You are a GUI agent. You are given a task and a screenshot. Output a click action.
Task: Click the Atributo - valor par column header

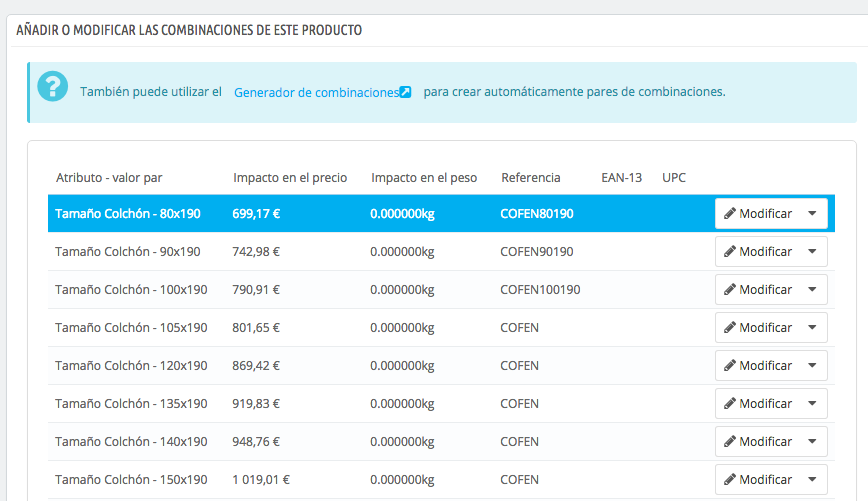pyautogui.click(x=109, y=178)
